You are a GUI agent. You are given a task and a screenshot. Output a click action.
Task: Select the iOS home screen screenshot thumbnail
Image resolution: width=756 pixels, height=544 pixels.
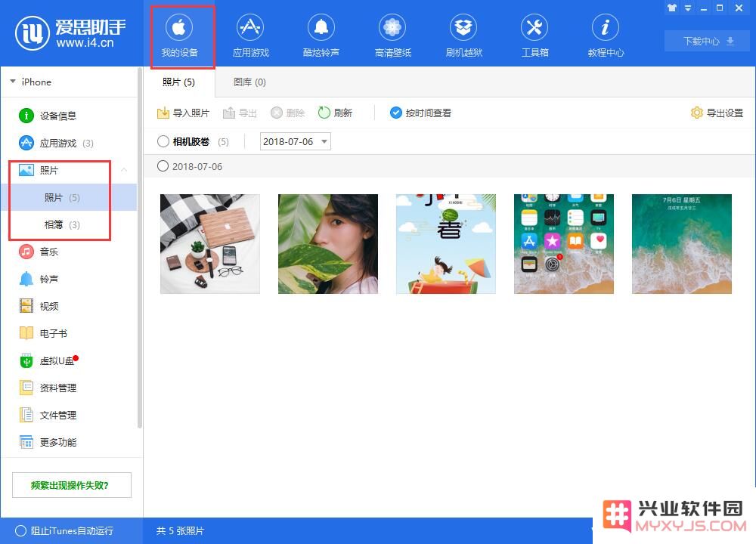pyautogui.click(x=564, y=244)
